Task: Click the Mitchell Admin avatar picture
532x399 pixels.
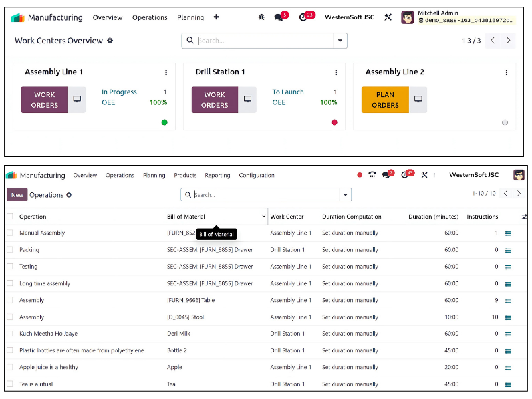Action: coord(407,17)
